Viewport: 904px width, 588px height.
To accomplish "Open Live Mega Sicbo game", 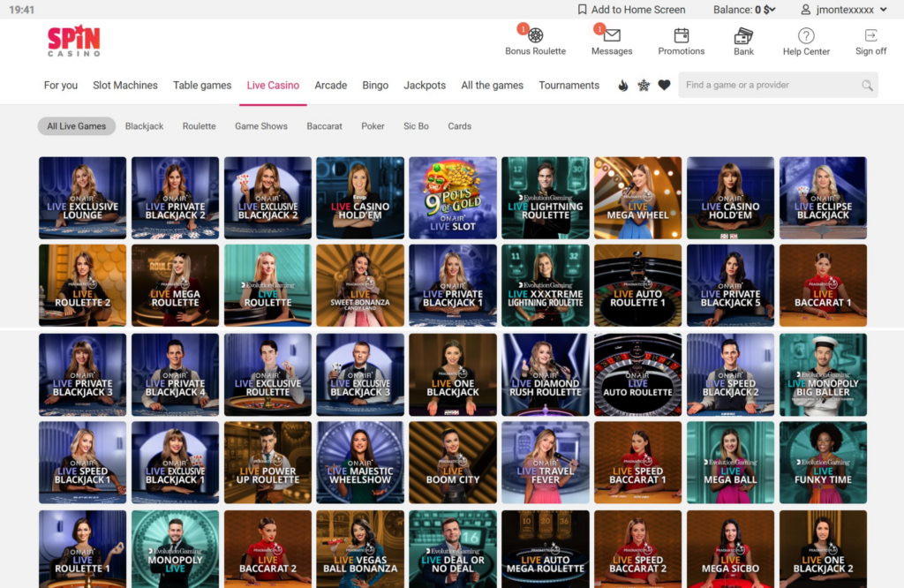I will [730, 549].
